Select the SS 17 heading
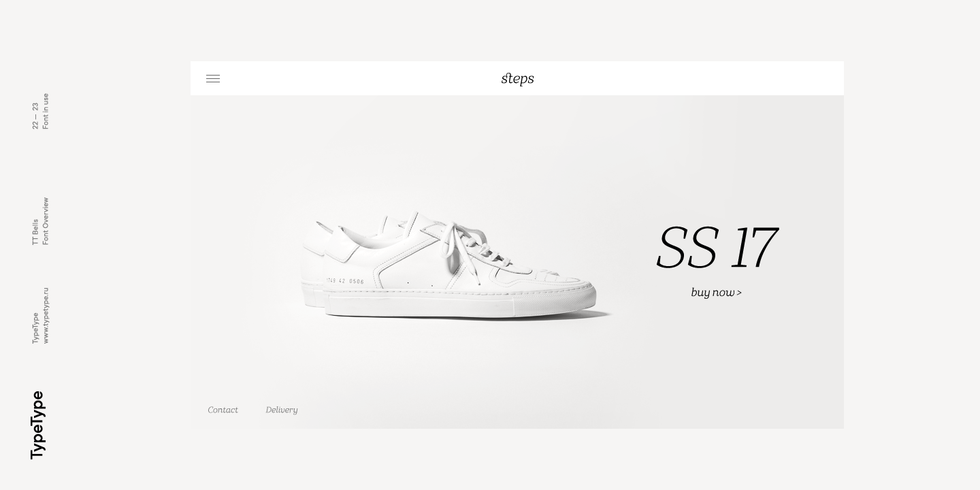 [716, 248]
